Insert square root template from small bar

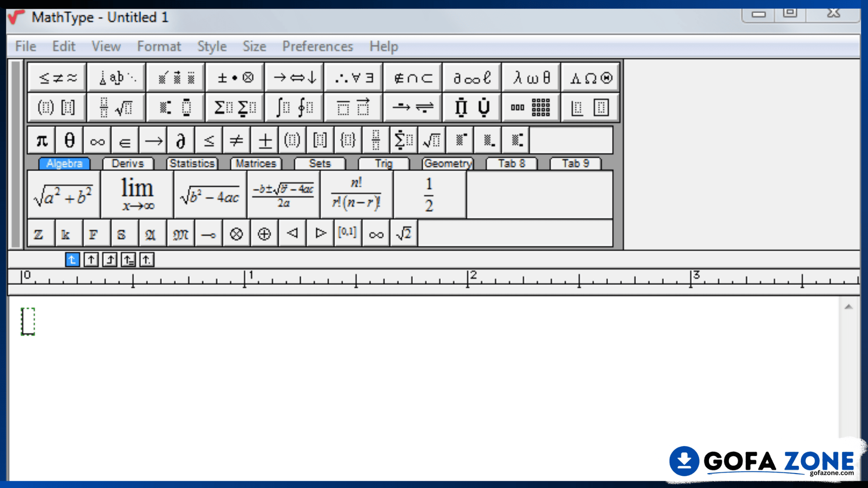click(432, 141)
